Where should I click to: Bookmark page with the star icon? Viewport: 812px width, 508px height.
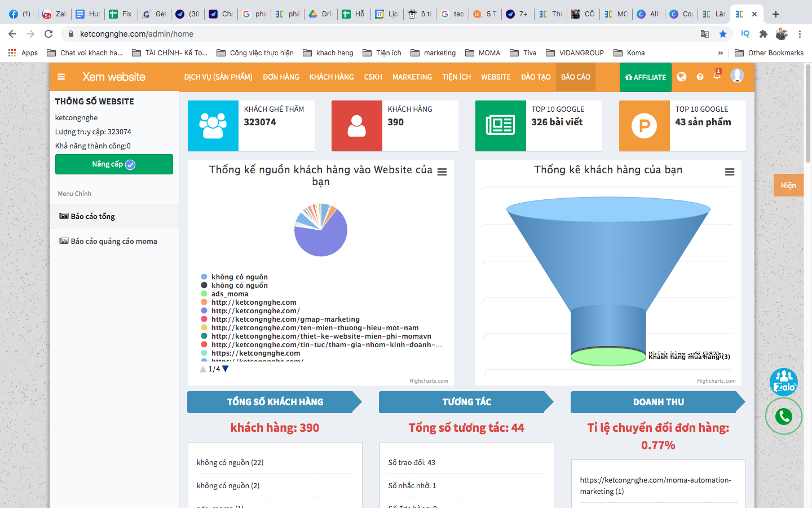click(x=723, y=34)
